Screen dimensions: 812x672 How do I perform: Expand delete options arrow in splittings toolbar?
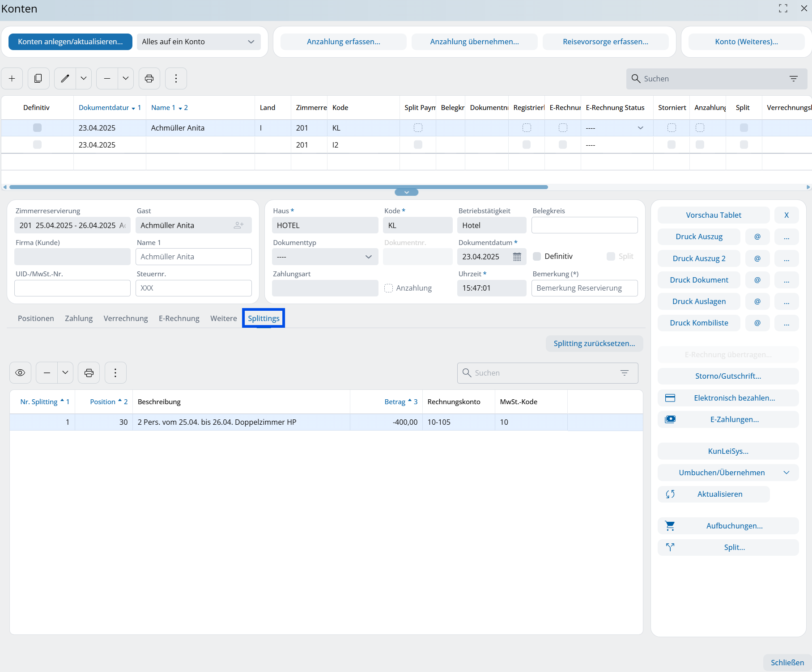65,373
